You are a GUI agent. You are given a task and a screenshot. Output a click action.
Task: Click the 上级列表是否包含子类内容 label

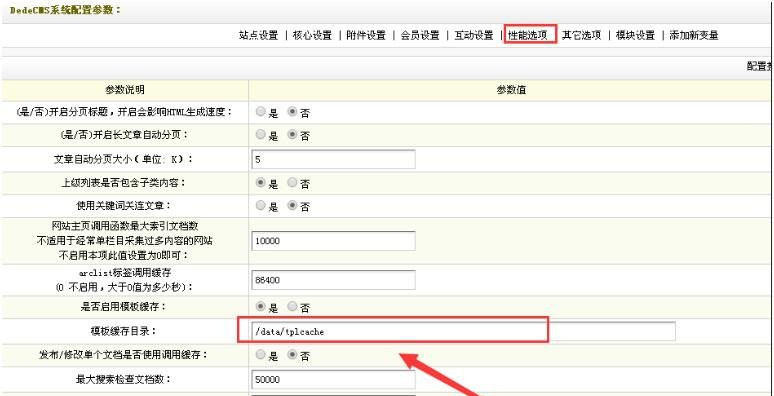point(123,183)
